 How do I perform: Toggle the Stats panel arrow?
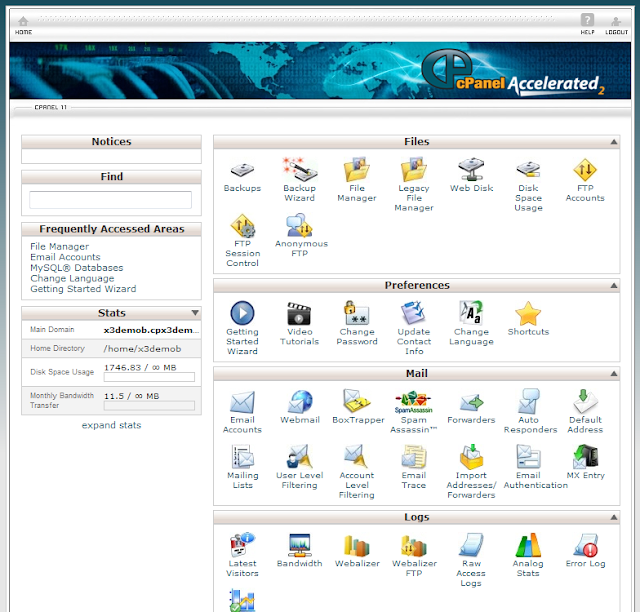click(x=195, y=313)
